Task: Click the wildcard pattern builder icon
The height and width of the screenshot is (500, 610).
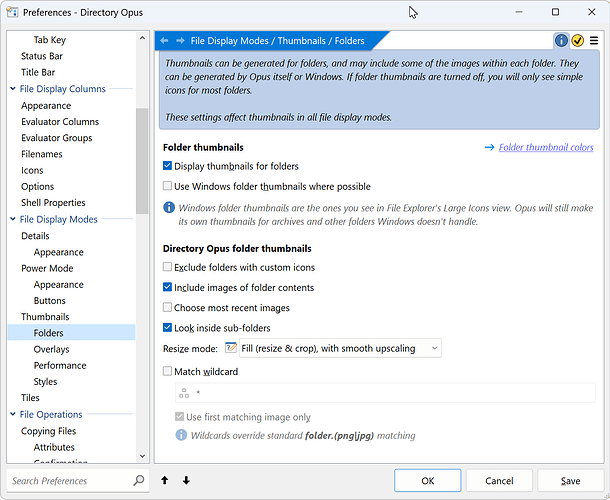Action: tap(184, 393)
